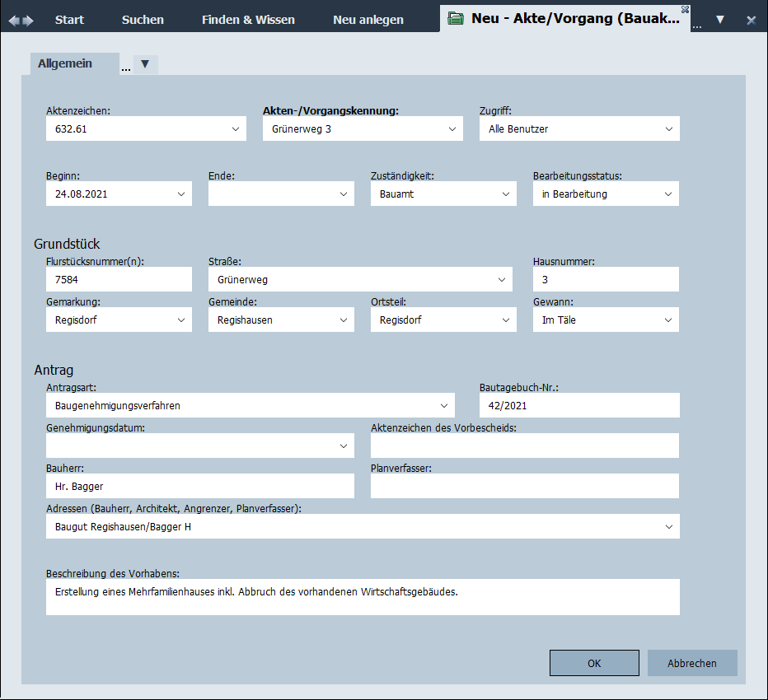Open the Beginn date picker dropdown
This screenshot has height=700, width=768.
pyautogui.click(x=181, y=194)
